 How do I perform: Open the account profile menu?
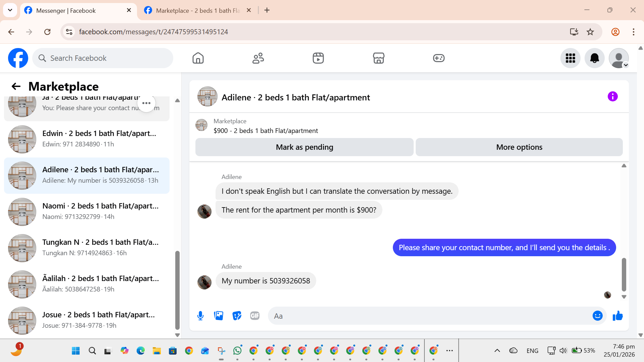coord(619,58)
